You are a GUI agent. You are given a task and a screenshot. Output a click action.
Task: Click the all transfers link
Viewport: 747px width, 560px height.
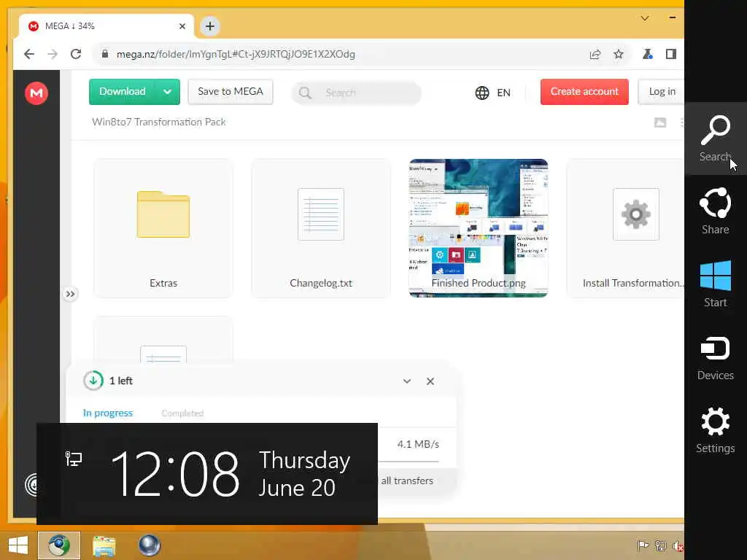tap(407, 481)
